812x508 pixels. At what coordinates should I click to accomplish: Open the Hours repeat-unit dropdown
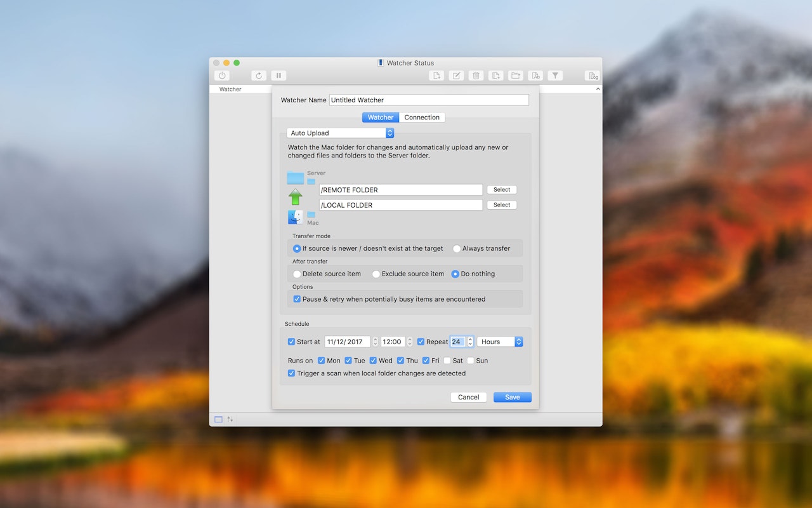[500, 342]
